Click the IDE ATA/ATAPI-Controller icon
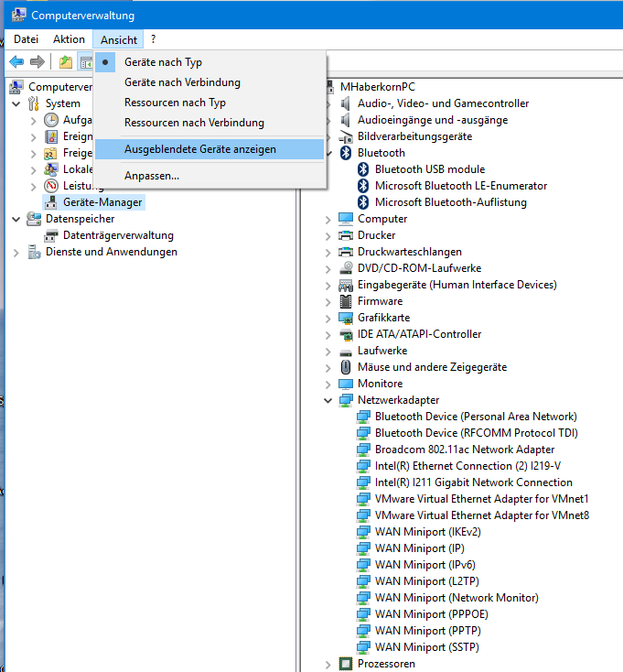 tap(346, 334)
